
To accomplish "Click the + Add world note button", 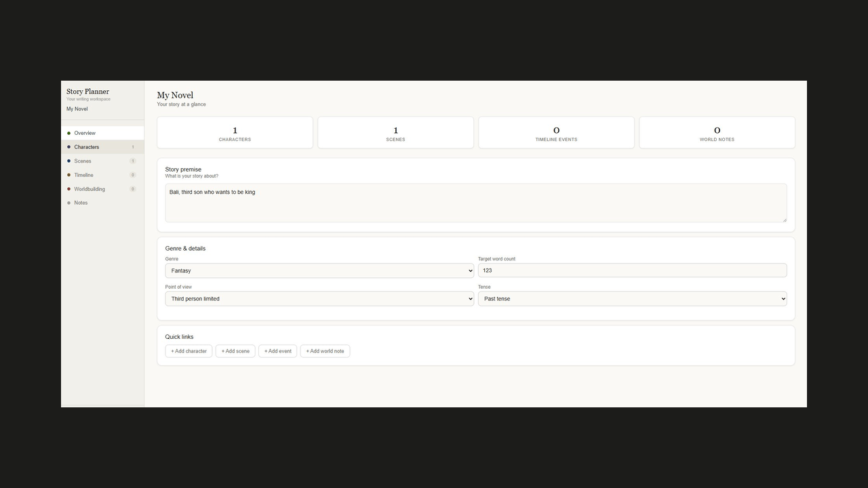I will click(x=325, y=351).
